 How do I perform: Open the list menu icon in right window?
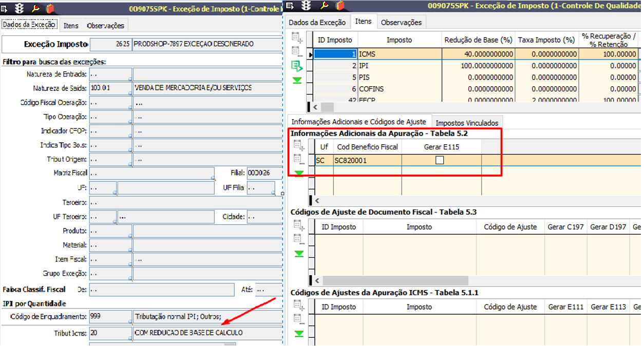click(289, 6)
